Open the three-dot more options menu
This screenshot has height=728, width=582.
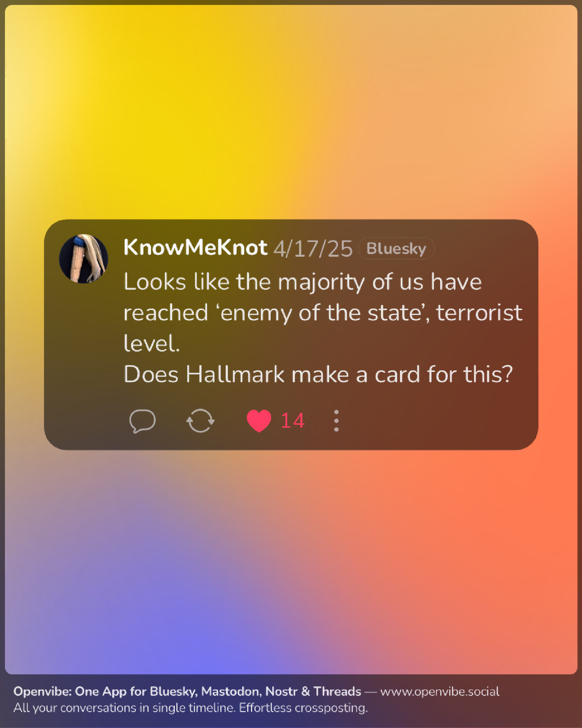pos(336,421)
